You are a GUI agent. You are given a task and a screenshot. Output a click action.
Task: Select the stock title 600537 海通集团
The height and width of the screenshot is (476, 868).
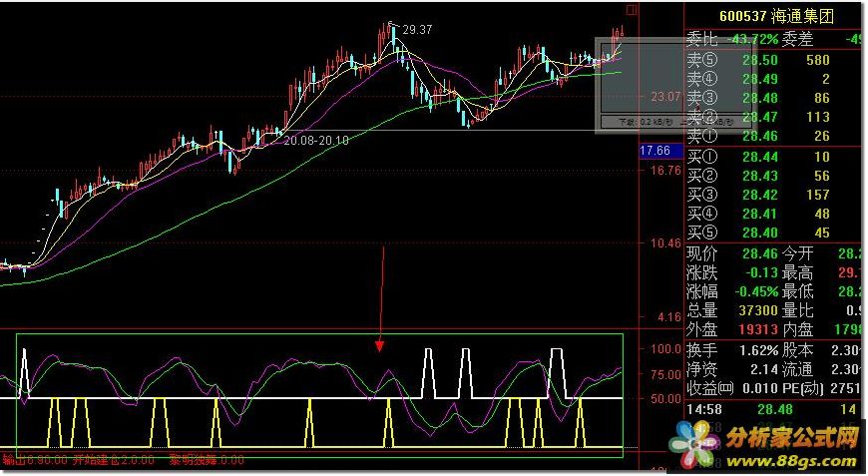(776, 16)
